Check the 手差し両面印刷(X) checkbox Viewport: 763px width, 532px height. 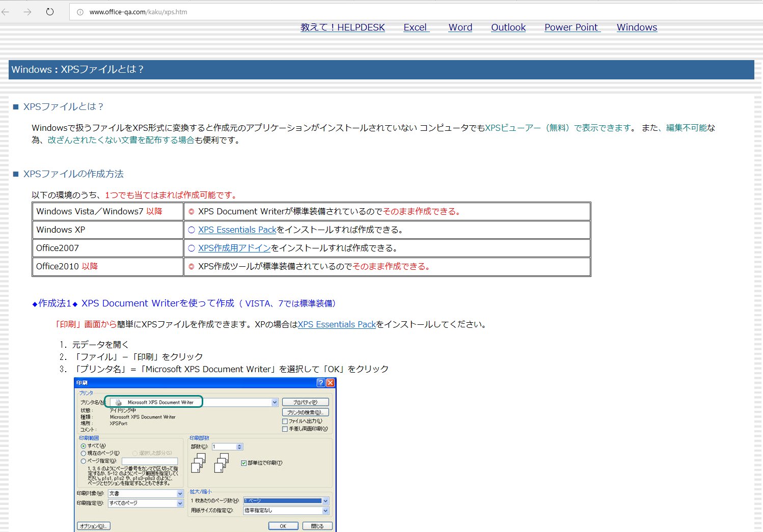[285, 429]
